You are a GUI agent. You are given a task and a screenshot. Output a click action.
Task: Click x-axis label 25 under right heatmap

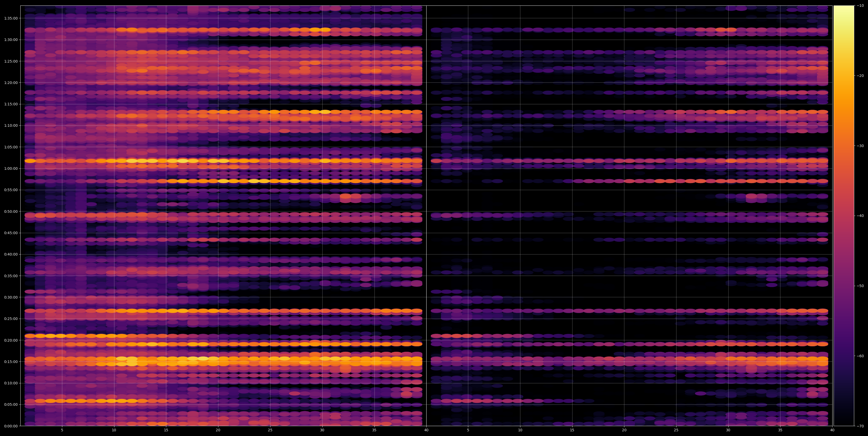pyautogui.click(x=676, y=430)
